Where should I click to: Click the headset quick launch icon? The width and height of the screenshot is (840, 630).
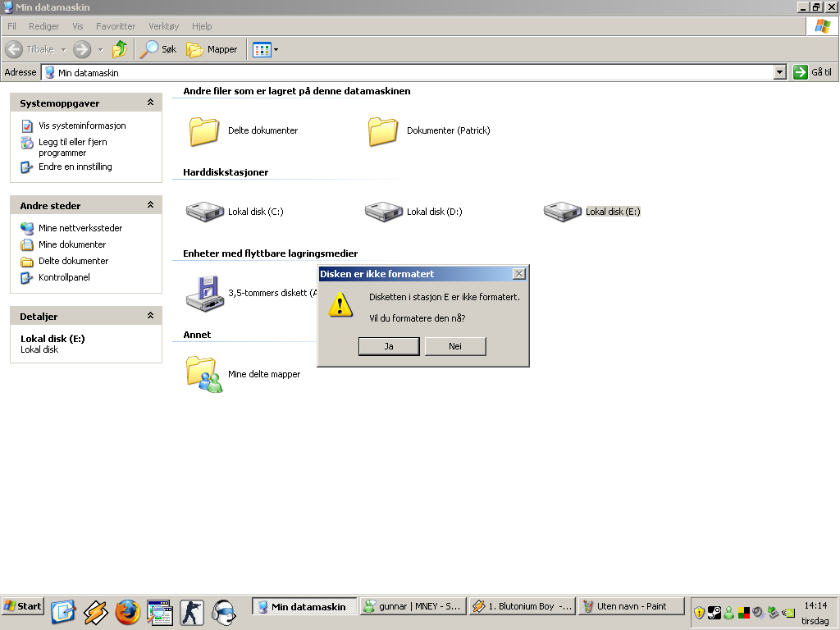coord(224,613)
